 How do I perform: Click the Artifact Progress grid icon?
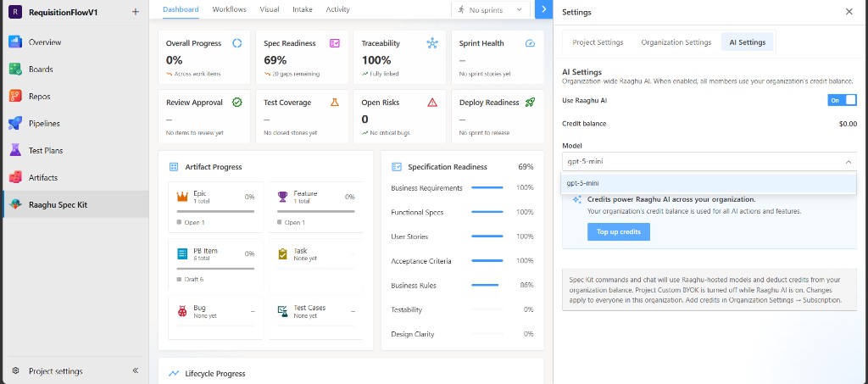tap(174, 166)
